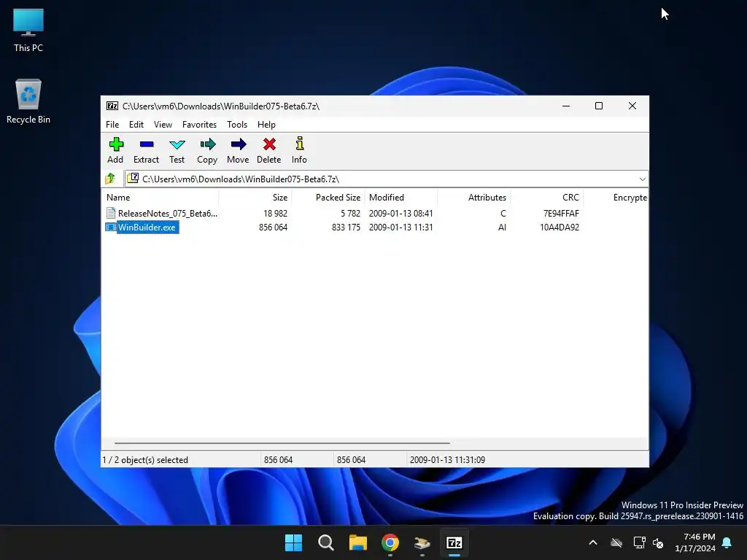
Task: Click the Encrypted column header
Action: pos(616,197)
